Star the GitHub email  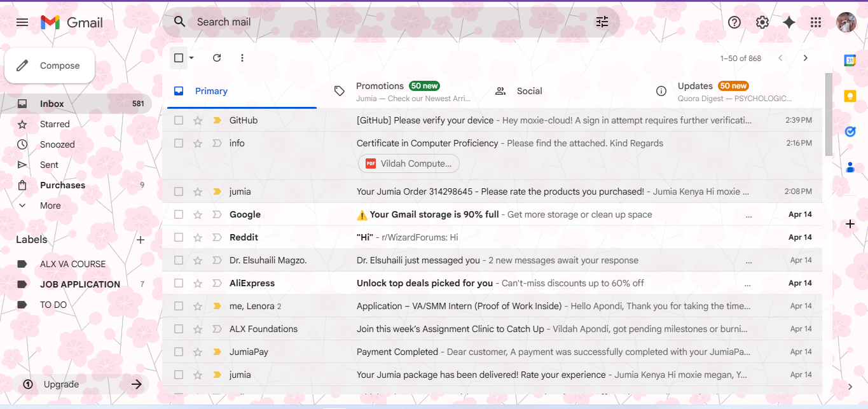198,120
